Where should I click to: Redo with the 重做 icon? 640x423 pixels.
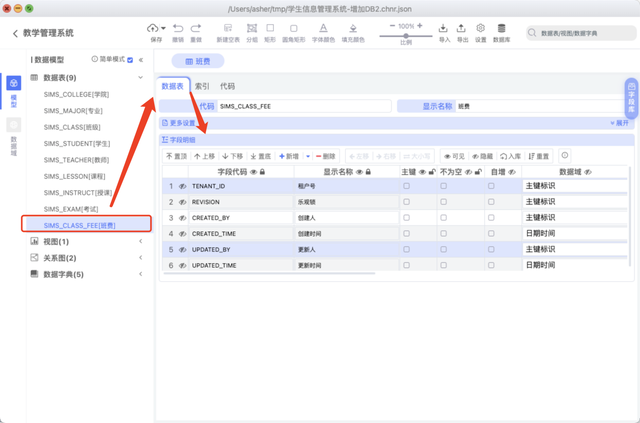point(196,28)
